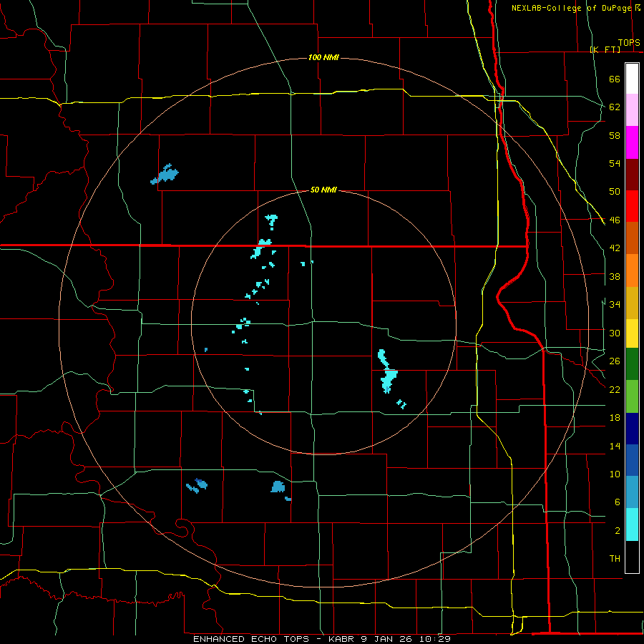Click the light pink legend swatch
Image resolution: width=644 pixels, height=644 pixels.
[x=632, y=109]
